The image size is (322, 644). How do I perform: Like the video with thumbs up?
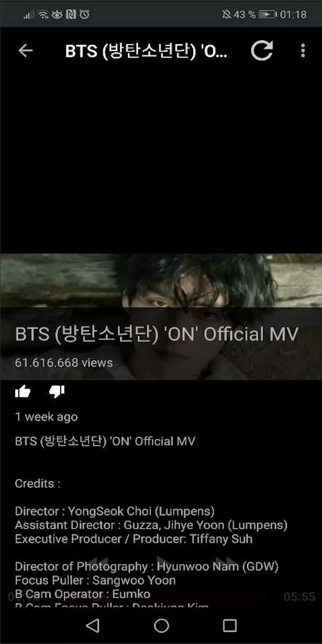click(23, 391)
